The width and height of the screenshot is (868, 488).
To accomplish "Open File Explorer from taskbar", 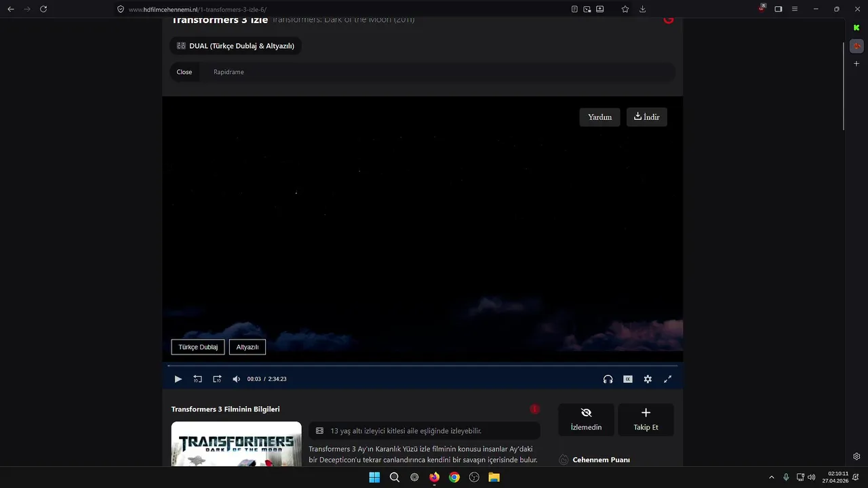I will [x=494, y=477].
